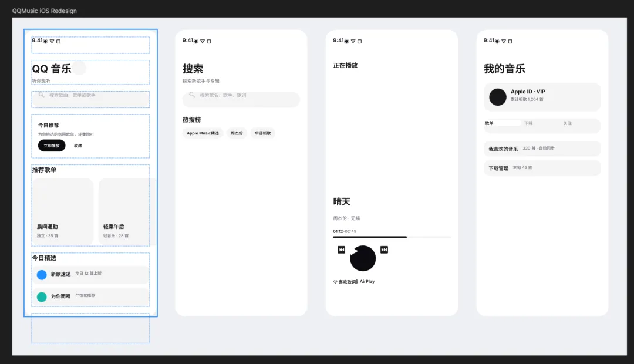
Task: Select the 热搜榜 heading
Action: click(191, 120)
